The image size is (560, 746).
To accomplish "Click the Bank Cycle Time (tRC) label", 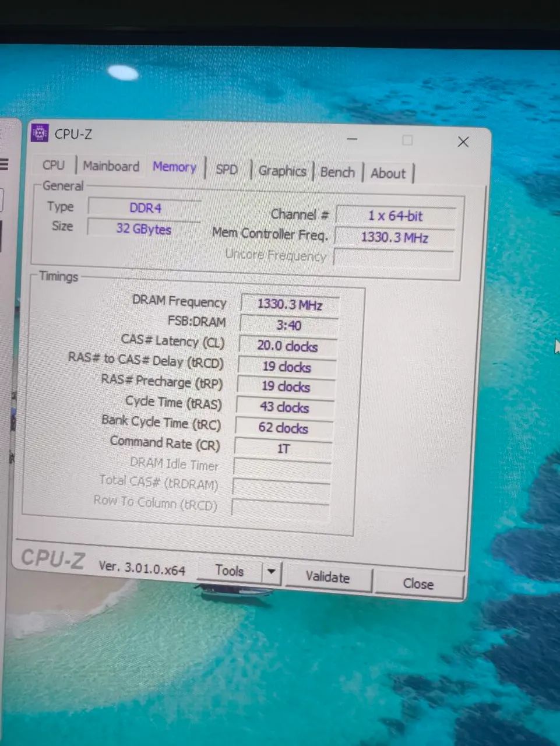I will point(161,421).
